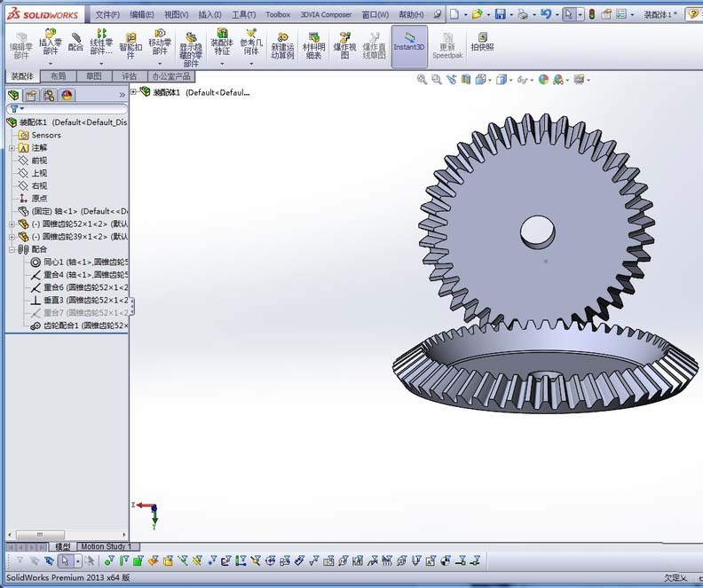Viewport: 703px width, 588px height.
Task: Open Assembly Features tool
Action: point(222,42)
